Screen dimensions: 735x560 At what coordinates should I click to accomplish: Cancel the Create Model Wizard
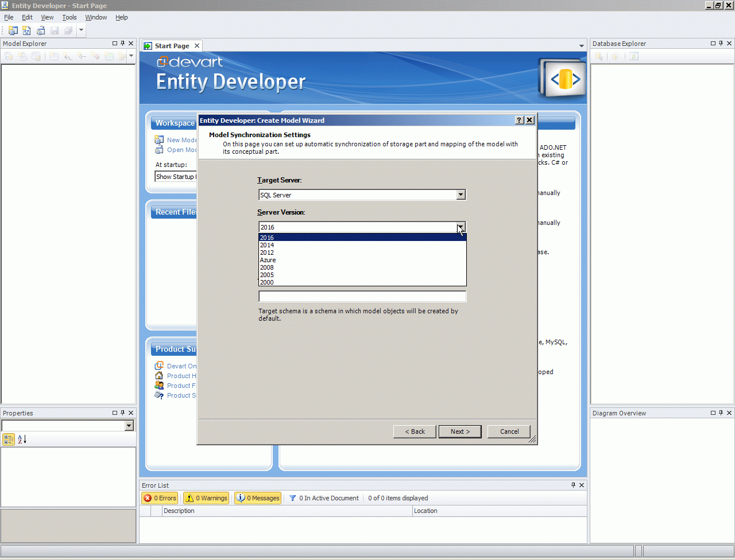509,431
